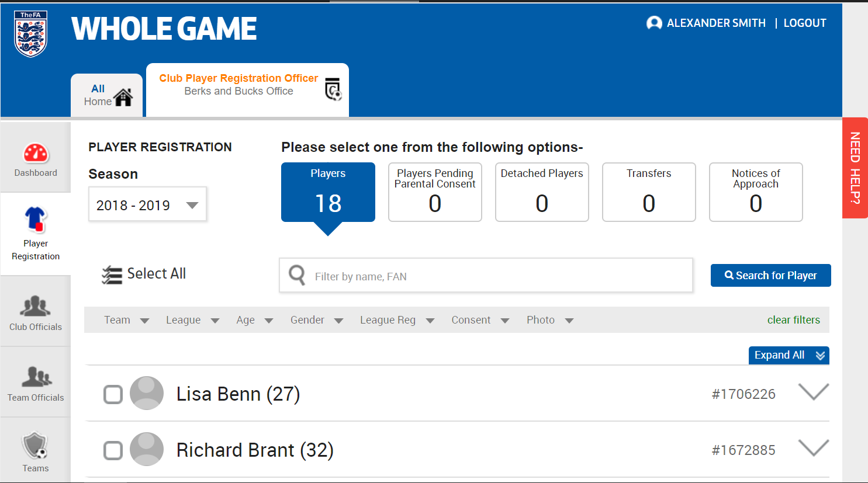Click the FA three lions crest logo
Image resolution: width=868 pixels, height=483 pixels.
(x=30, y=34)
